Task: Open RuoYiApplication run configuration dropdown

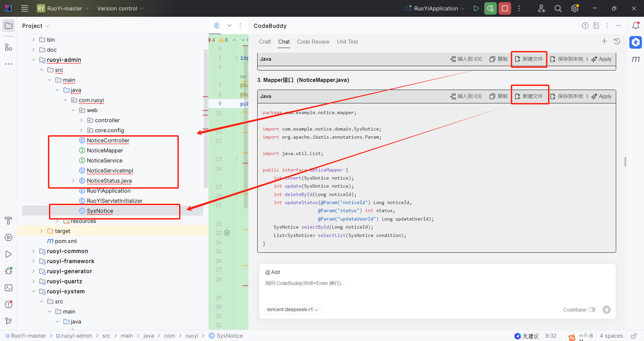Action: click(x=435, y=8)
